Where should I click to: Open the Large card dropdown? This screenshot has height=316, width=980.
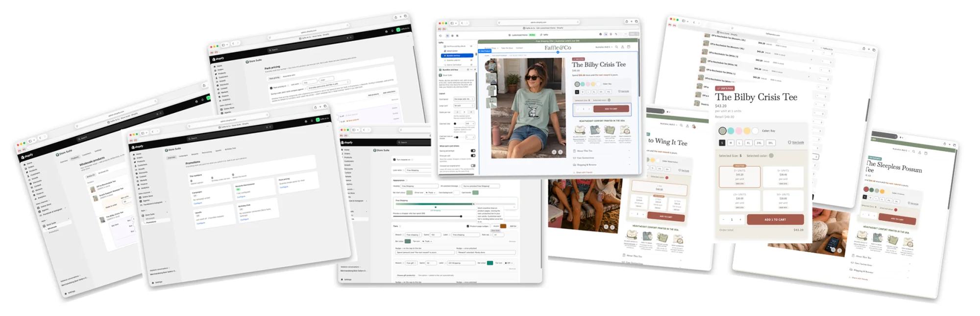click(464, 105)
